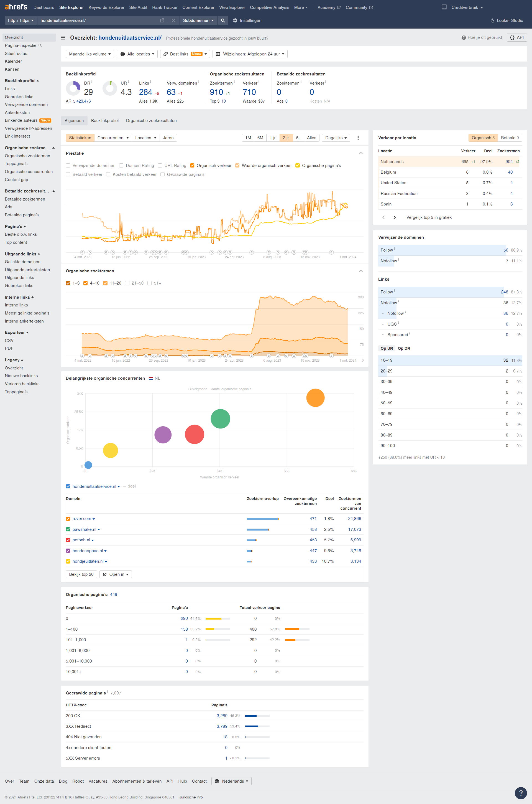The image size is (532, 804).
Task: Click Academy external link icon
Action: [x=339, y=7]
